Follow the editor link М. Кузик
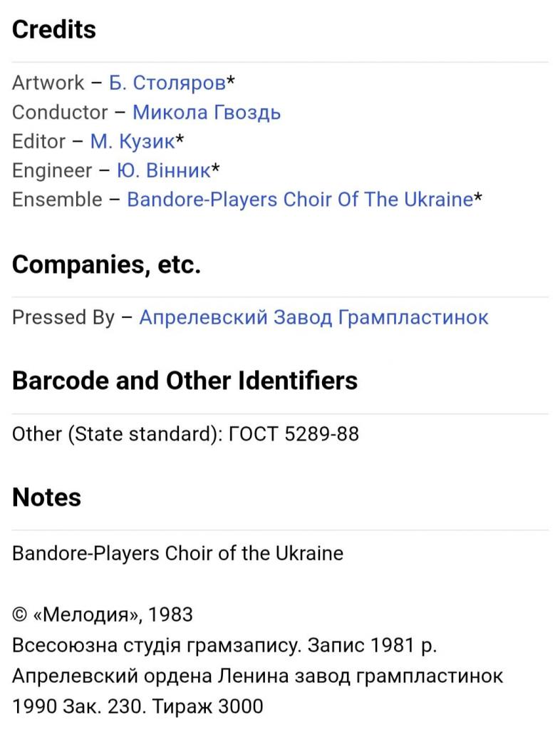Image resolution: width=560 pixels, height=730 pixels. (x=132, y=141)
